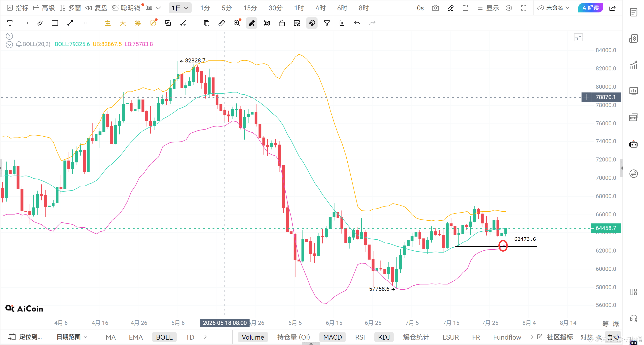Select the 5分 timeframe
Image resolution: width=644 pixels, height=345 pixels.
(x=226, y=8)
